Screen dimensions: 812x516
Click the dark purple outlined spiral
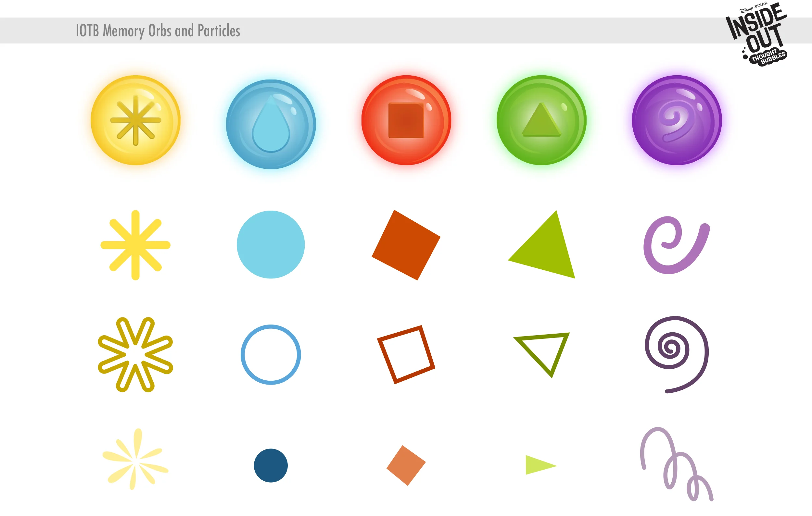[x=677, y=355]
